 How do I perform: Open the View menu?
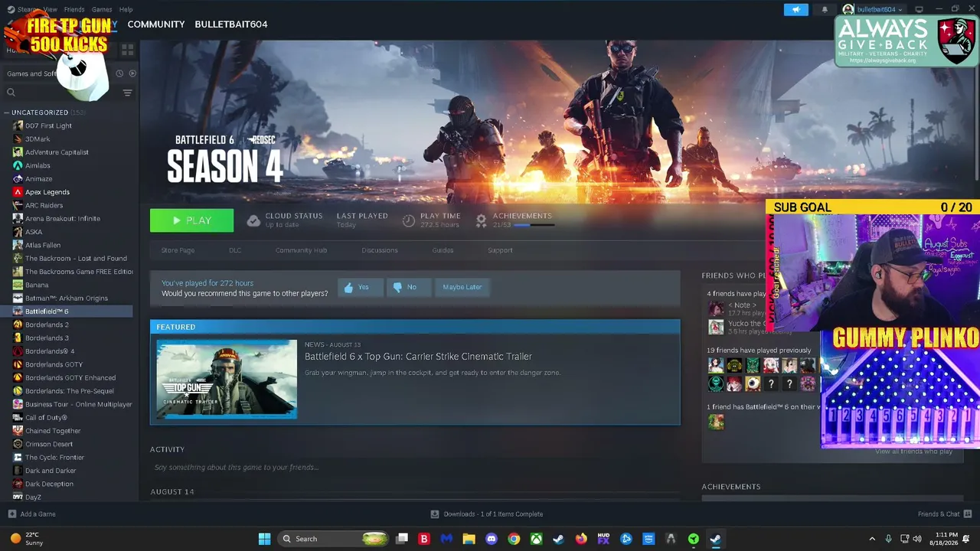pos(50,9)
